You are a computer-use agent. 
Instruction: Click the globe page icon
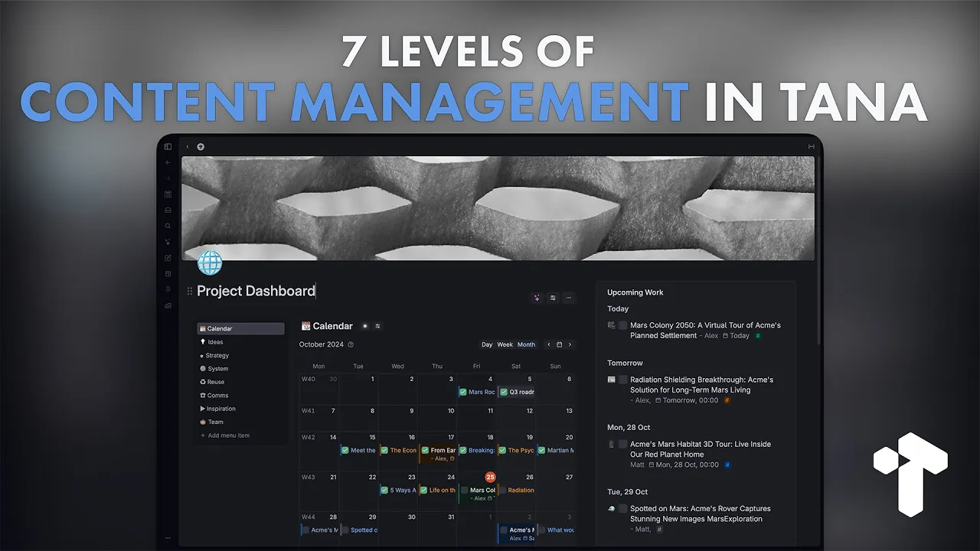[209, 262]
